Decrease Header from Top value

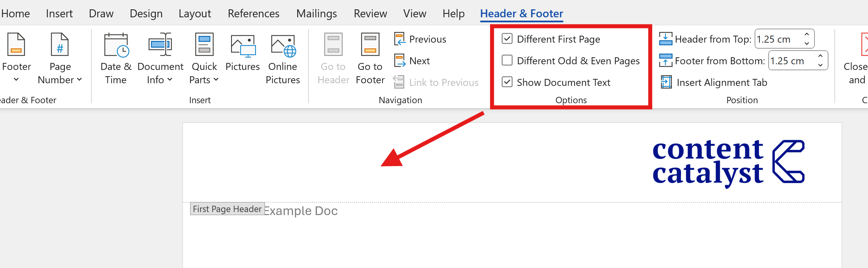[807, 43]
